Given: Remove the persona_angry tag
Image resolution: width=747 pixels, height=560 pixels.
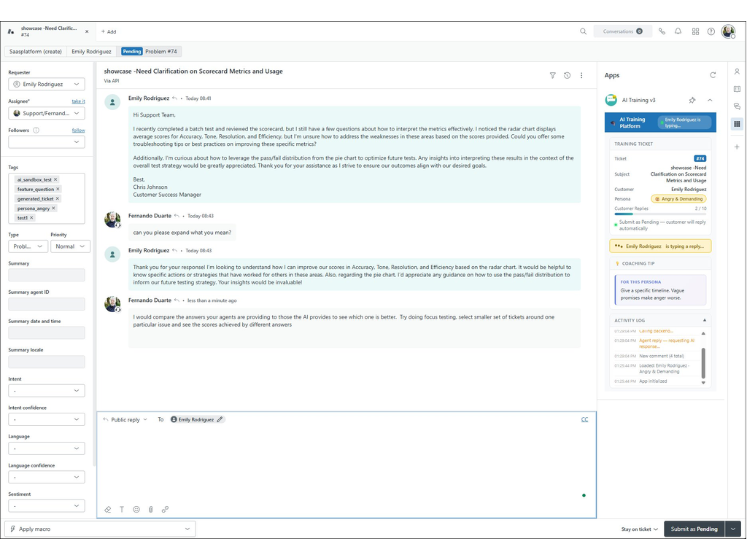Looking at the screenshot, I should tap(53, 208).
